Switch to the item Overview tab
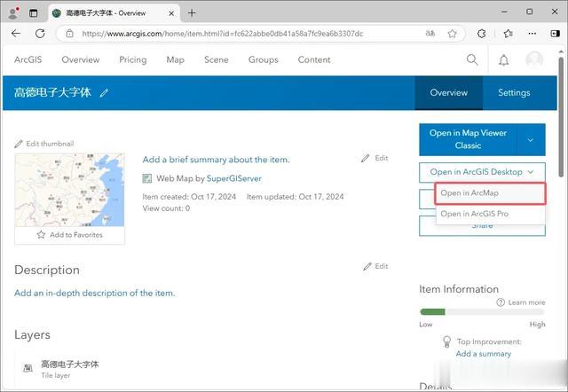The image size is (568, 392). pyautogui.click(x=448, y=92)
